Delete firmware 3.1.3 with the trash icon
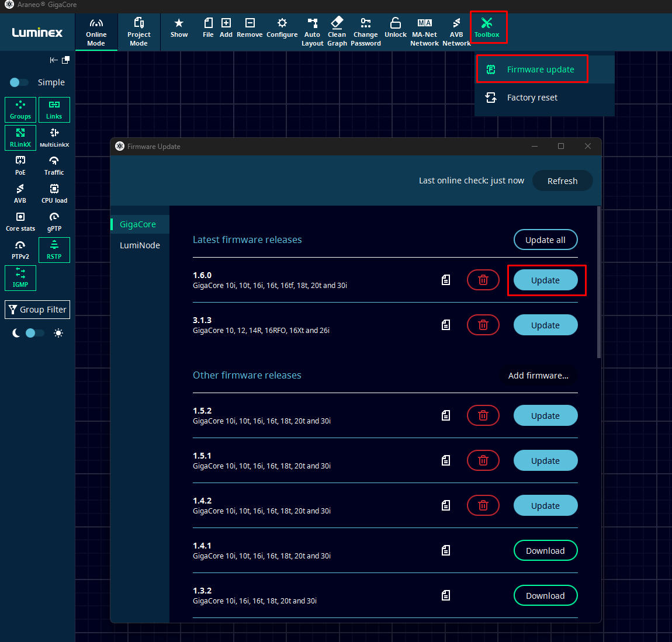 click(483, 325)
